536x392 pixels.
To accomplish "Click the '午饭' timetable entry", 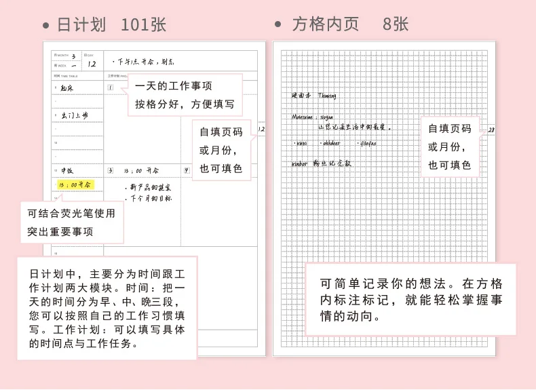I will tap(67, 170).
